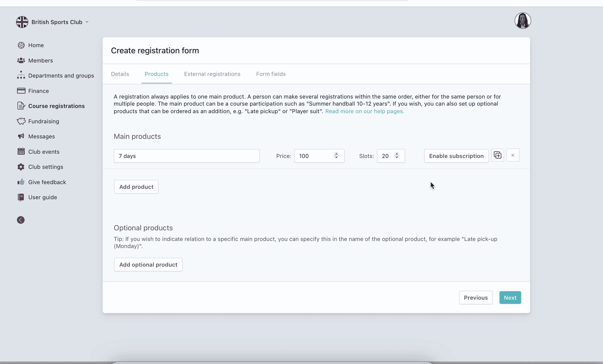Click the Home sidebar icon
The height and width of the screenshot is (364, 603).
pyautogui.click(x=21, y=45)
